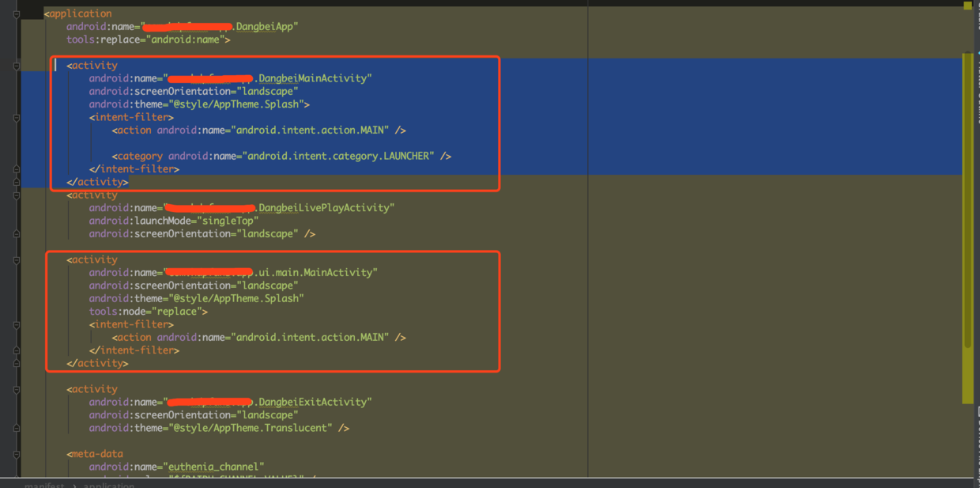
Task: Click the DangbeiMainActivity name text
Action: click(x=312, y=78)
